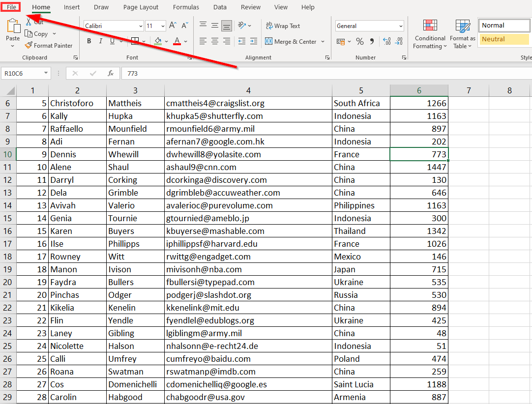
Task: Open the Merge & Center dropdown arrow
Action: point(324,41)
